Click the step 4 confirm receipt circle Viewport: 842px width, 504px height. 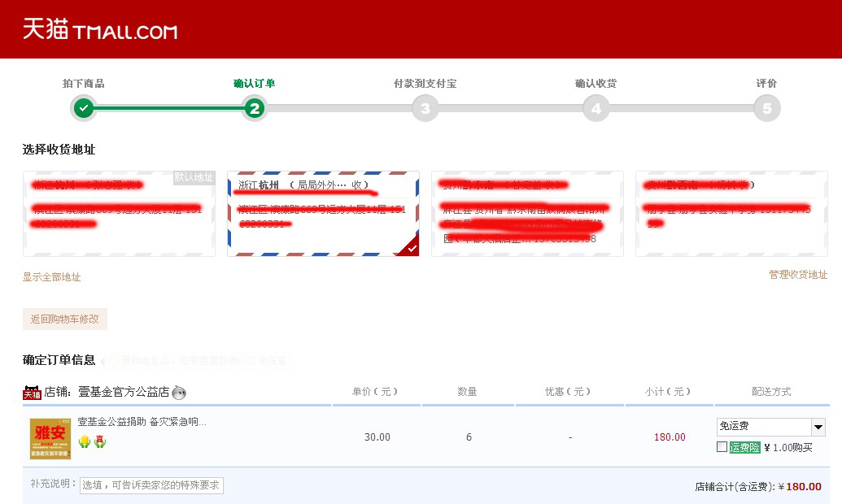596,108
